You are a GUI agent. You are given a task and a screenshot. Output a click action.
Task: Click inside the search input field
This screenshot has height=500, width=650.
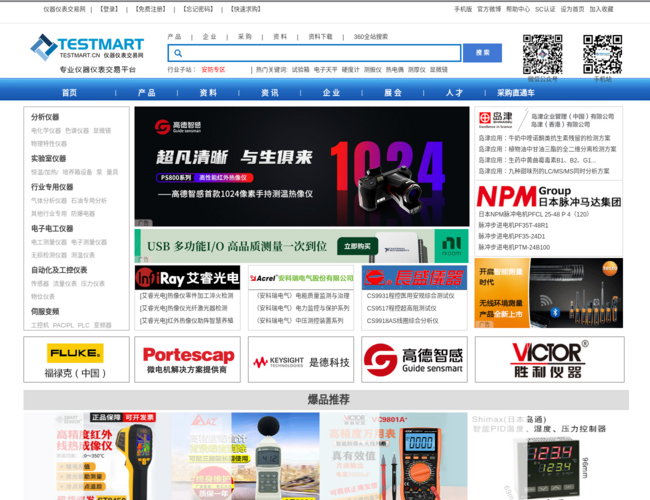click(x=320, y=53)
